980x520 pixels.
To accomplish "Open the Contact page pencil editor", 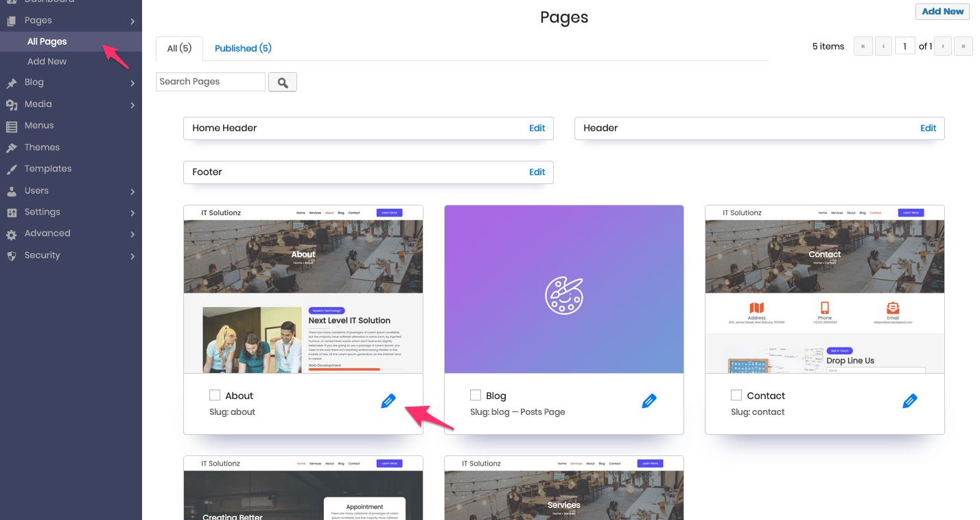I will (911, 400).
